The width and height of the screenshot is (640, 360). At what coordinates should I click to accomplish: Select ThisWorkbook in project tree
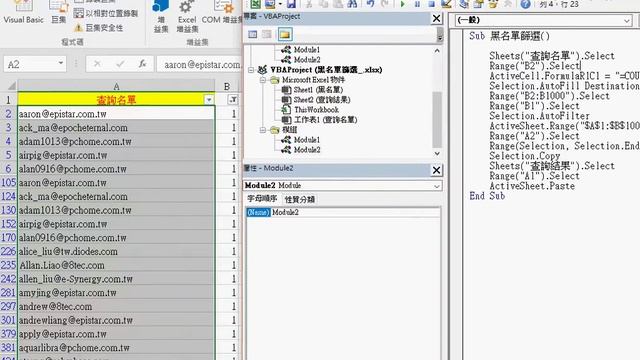click(316, 110)
